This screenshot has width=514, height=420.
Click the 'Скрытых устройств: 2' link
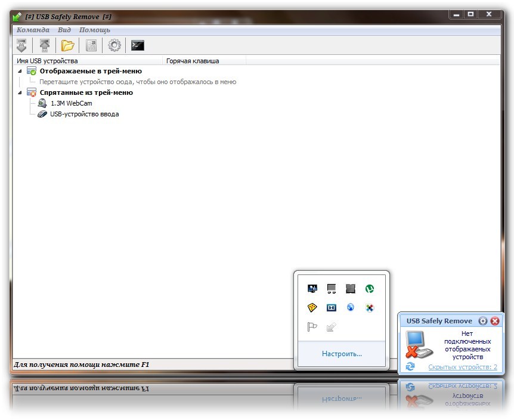click(x=462, y=367)
